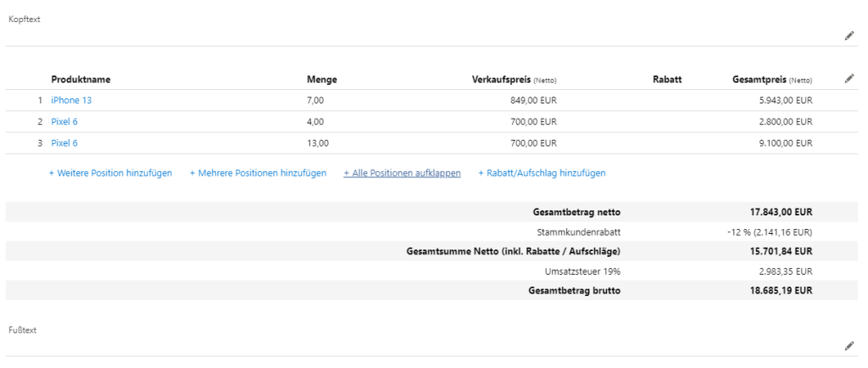Open the Pixel 6 link in position 2
The image size is (868, 368).
[64, 122]
